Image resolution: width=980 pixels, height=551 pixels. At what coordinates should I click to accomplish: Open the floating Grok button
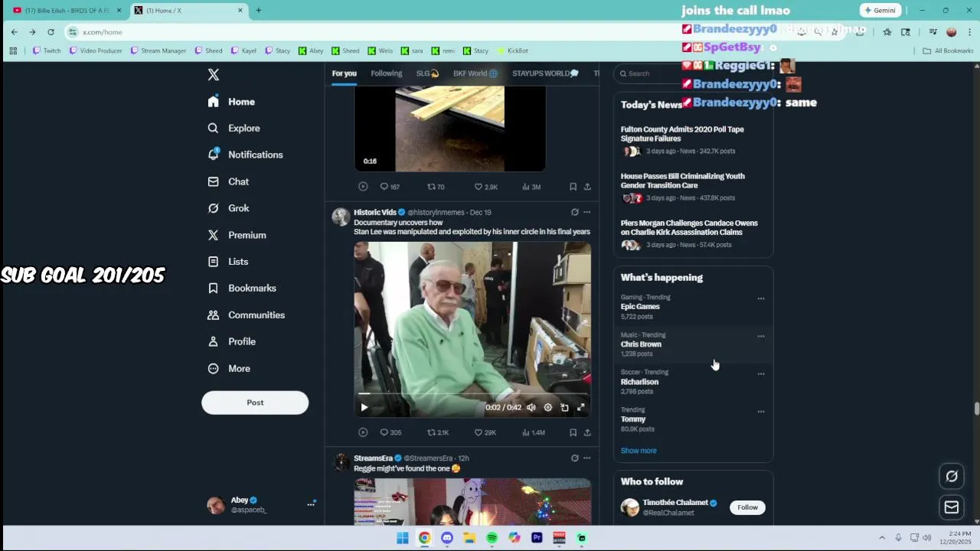pos(952,476)
